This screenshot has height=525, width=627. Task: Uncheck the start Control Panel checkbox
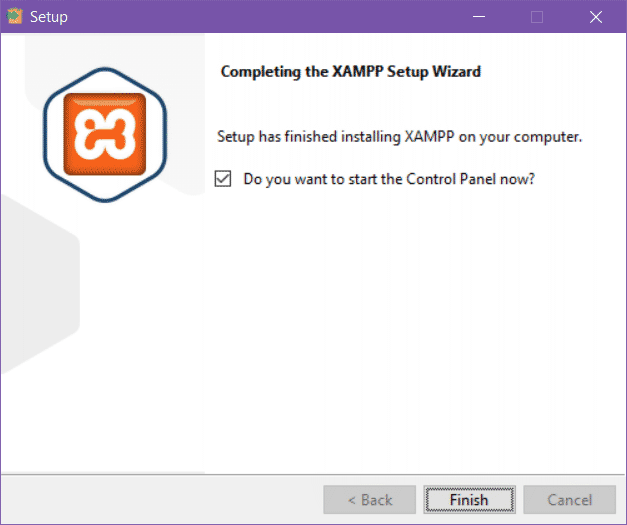click(x=223, y=179)
